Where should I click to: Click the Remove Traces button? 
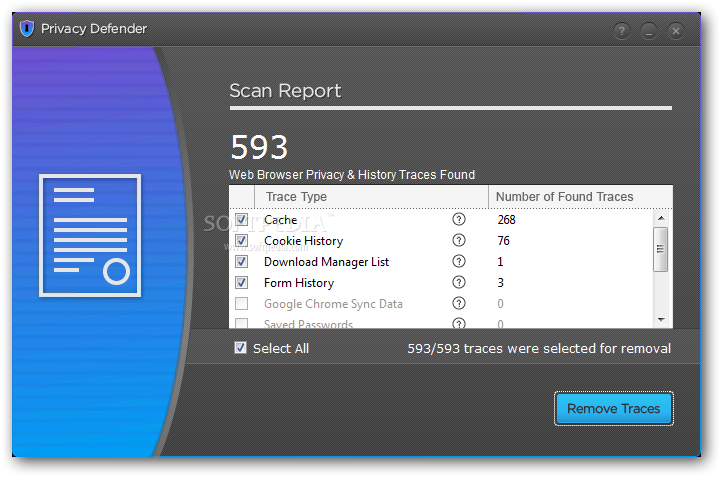click(x=613, y=408)
